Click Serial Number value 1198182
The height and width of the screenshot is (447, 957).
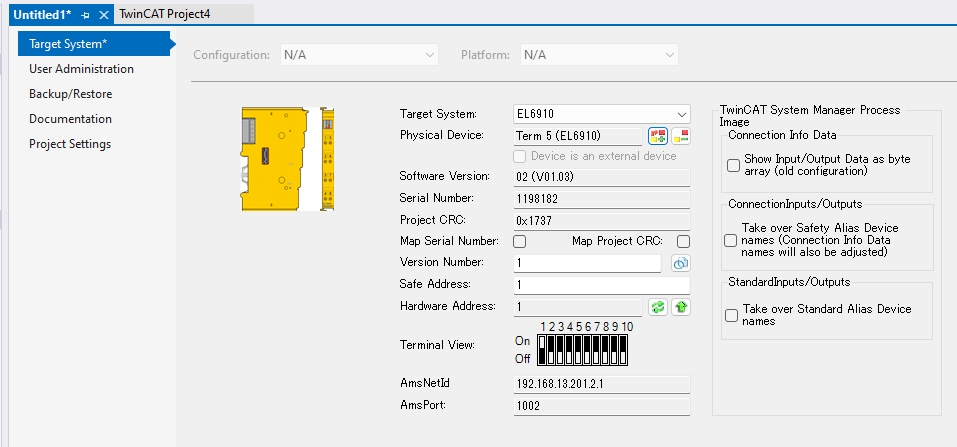coord(602,199)
